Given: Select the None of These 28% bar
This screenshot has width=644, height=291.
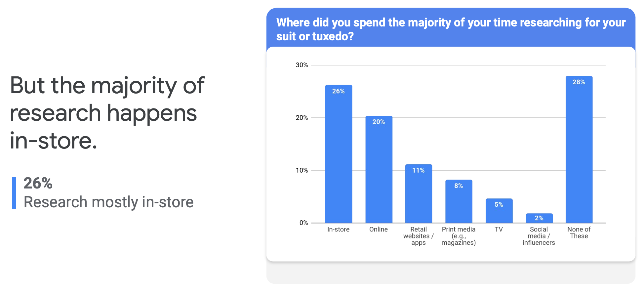Looking at the screenshot, I should (579, 149).
